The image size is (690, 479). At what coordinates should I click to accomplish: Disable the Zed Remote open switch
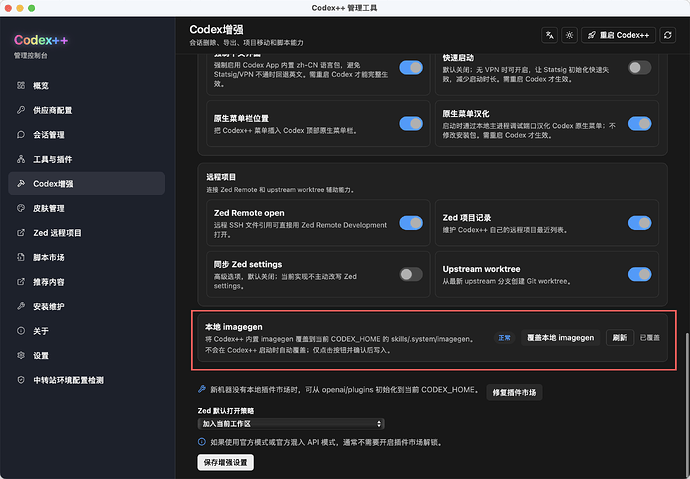tap(411, 223)
